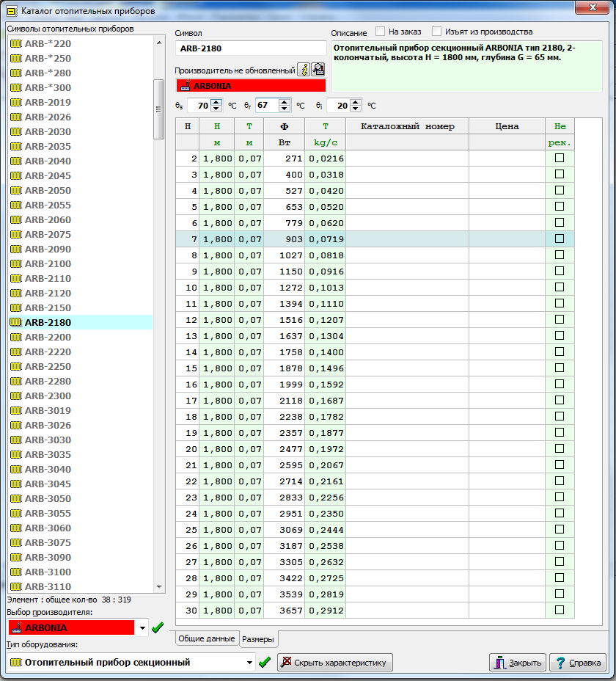Click the symbols list vertical scrollbar thumb

[x=158, y=109]
